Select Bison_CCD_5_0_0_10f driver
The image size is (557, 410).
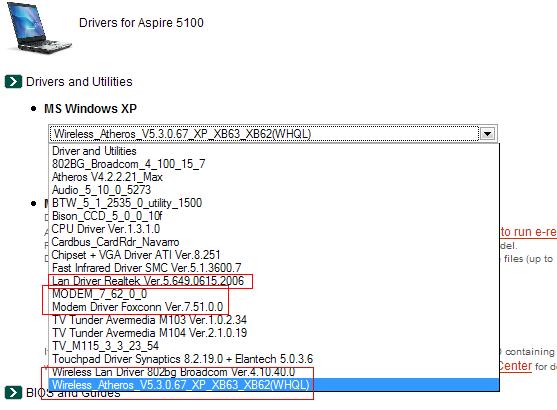click(x=274, y=216)
